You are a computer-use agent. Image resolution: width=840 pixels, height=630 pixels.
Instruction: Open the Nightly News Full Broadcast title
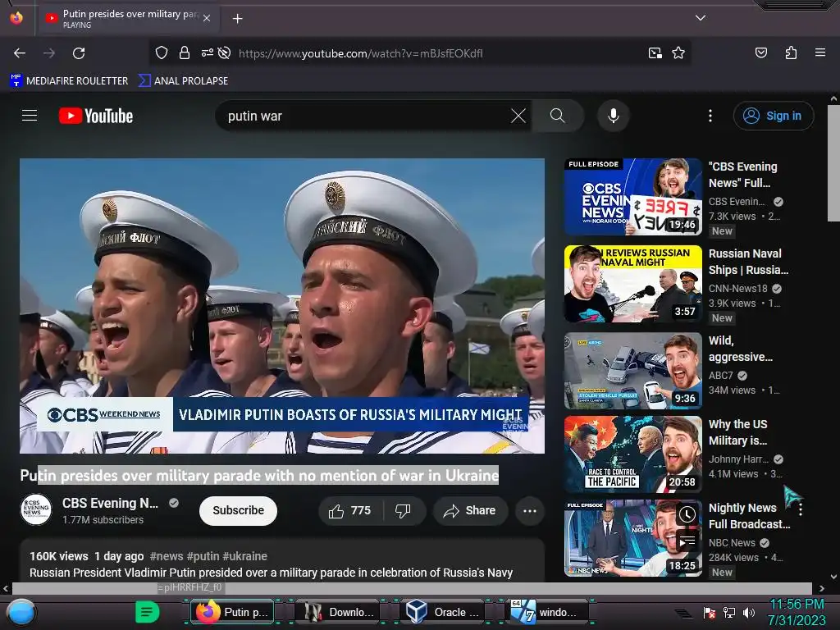(x=750, y=516)
